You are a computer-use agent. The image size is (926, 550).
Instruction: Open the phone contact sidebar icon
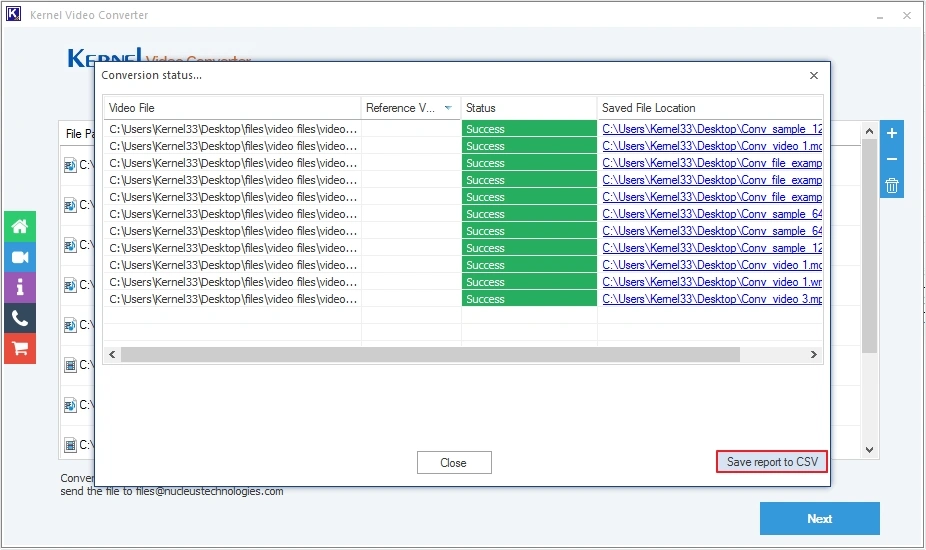click(x=20, y=318)
